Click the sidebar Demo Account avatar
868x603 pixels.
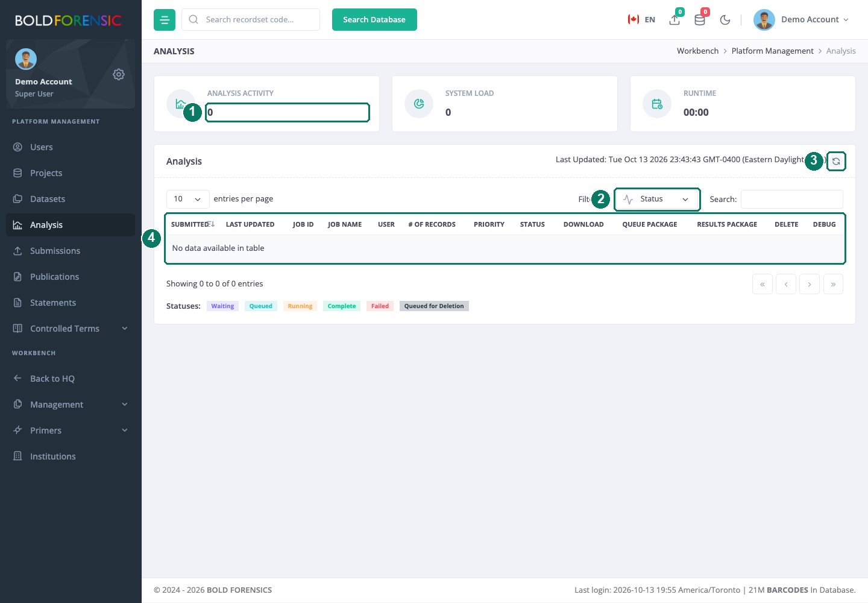26,59
